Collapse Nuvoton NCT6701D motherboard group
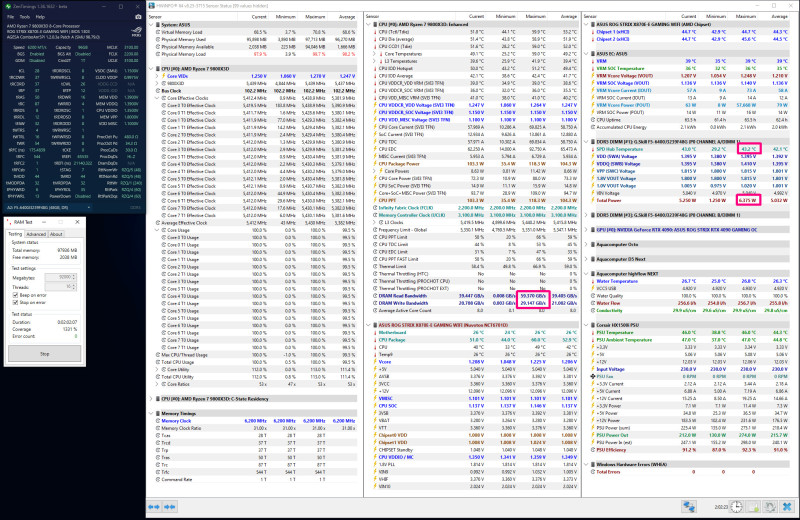Screen dimensions: 800x520 (368, 325)
